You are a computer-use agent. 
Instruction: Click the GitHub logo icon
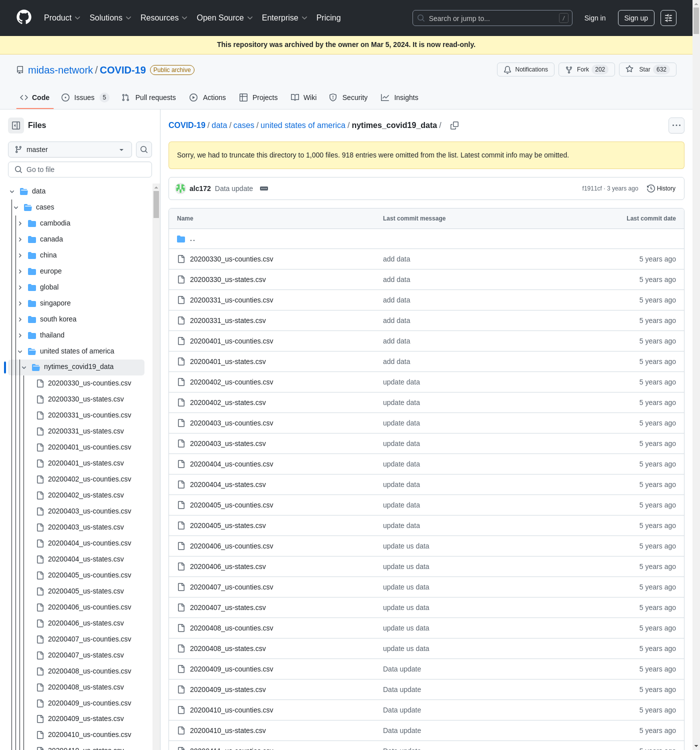pyautogui.click(x=24, y=17)
